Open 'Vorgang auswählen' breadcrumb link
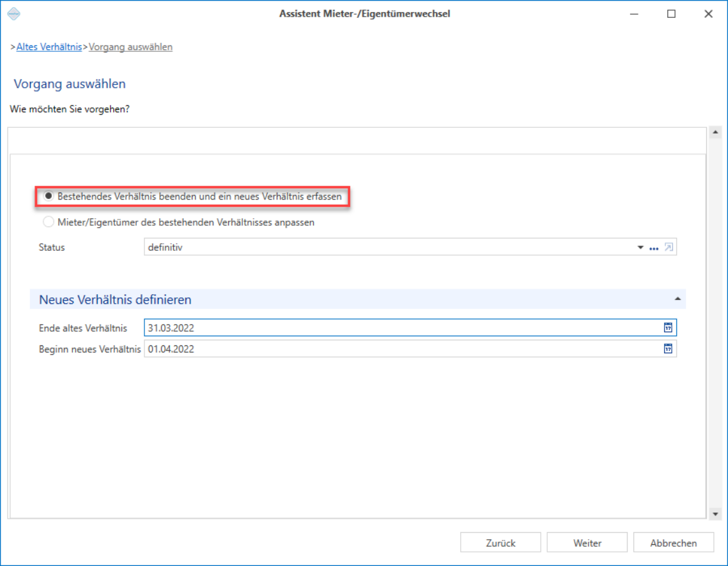The height and width of the screenshot is (566, 728). coord(130,47)
